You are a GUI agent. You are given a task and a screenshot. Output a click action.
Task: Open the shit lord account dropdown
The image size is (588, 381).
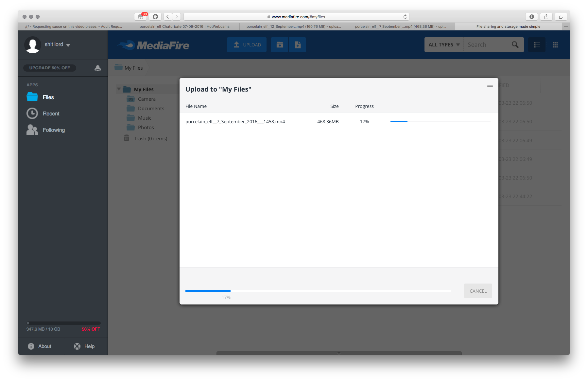(x=58, y=44)
